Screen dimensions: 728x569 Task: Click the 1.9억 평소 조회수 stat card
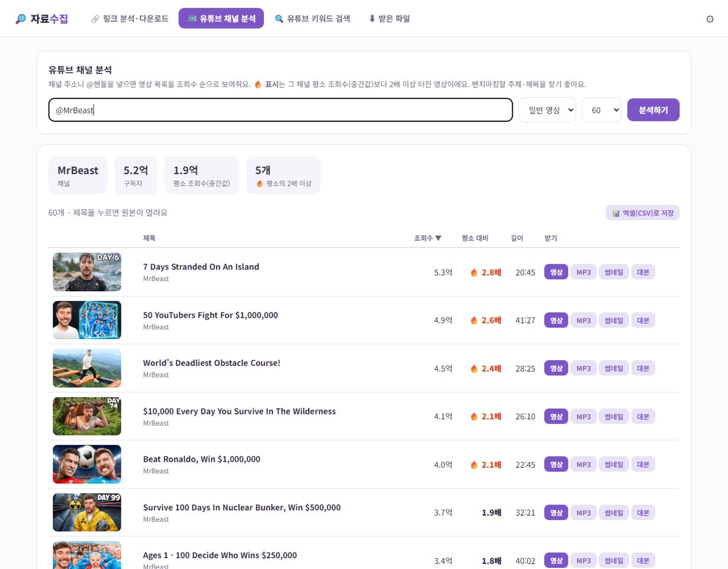(x=202, y=175)
